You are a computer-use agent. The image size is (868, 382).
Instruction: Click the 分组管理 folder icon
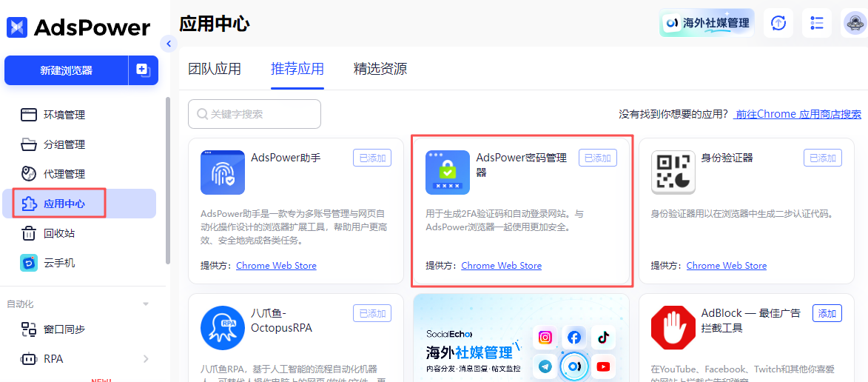coord(28,145)
